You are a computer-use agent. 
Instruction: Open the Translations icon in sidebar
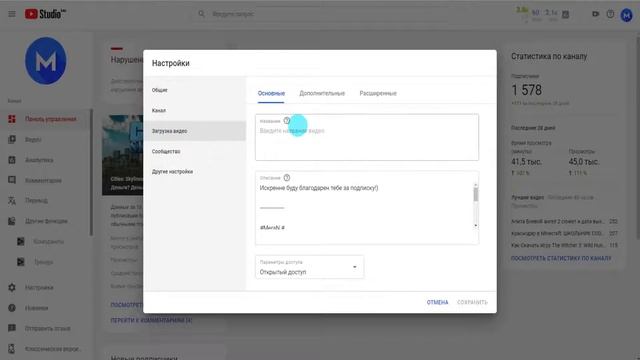(12, 200)
